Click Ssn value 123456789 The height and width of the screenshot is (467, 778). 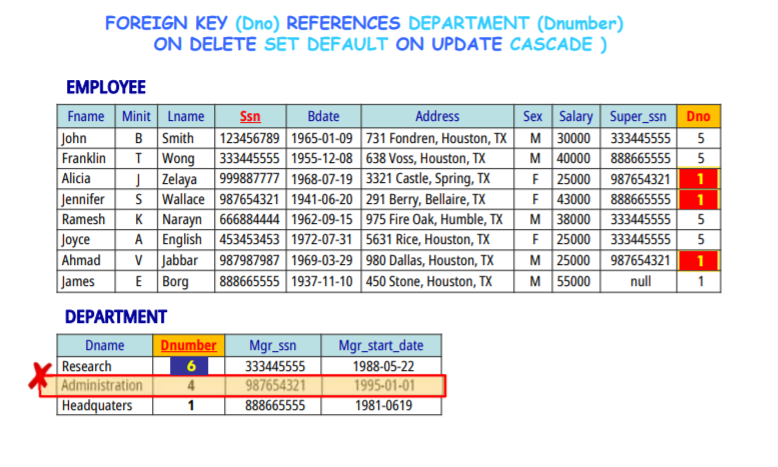coord(250,138)
